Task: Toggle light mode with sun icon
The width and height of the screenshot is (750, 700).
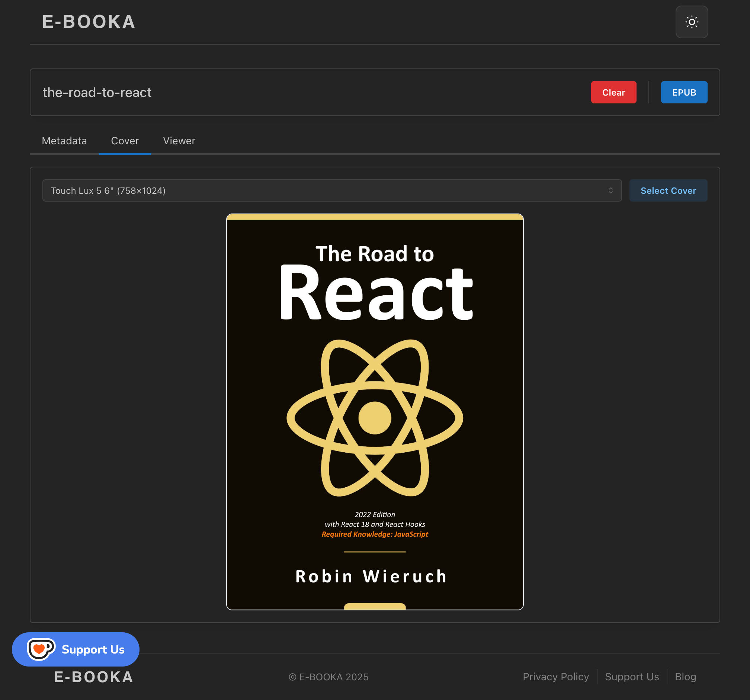Action: [x=692, y=22]
